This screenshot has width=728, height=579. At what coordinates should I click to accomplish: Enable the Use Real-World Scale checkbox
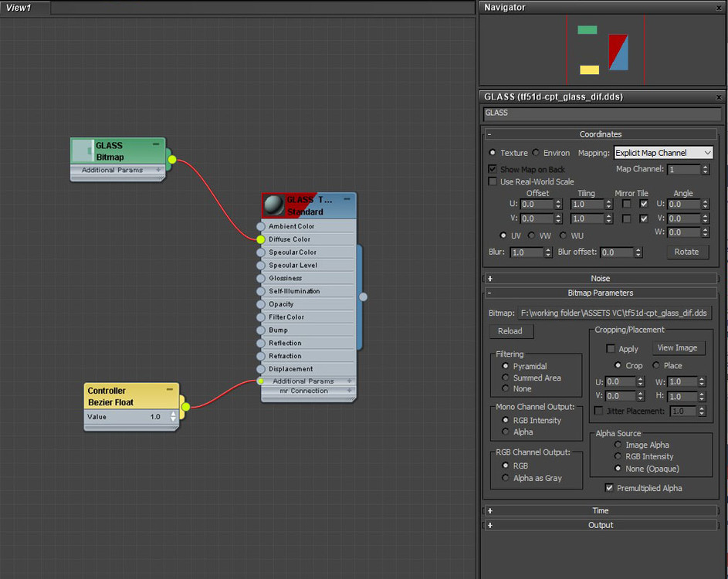493,181
